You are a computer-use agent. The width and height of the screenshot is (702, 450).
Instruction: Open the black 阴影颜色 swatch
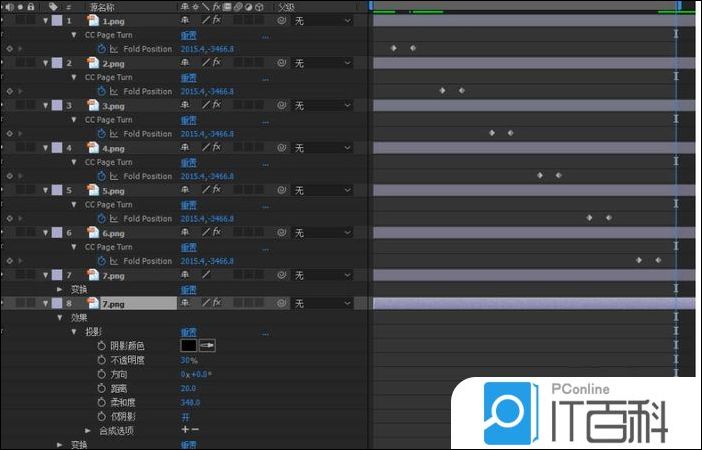click(x=188, y=345)
